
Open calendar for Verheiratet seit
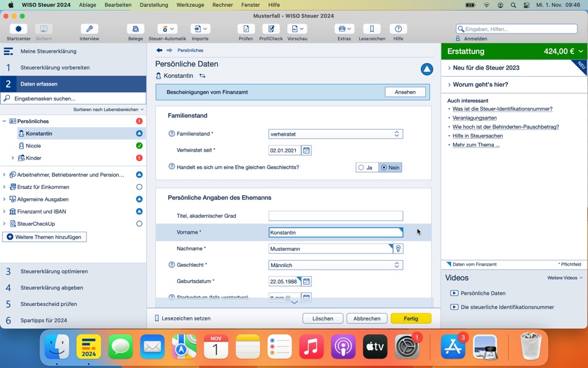coord(306,150)
